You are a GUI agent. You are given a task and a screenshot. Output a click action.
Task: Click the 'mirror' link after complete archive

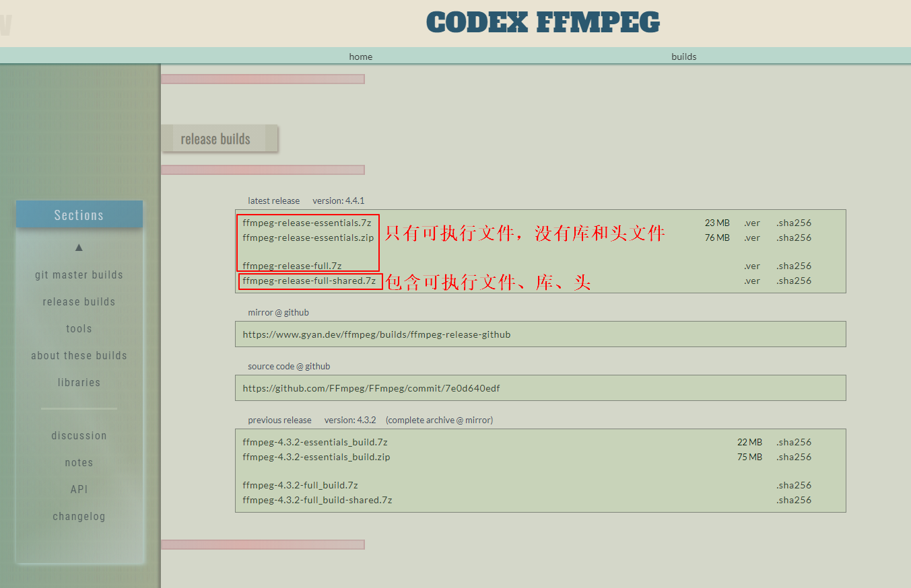coord(478,420)
